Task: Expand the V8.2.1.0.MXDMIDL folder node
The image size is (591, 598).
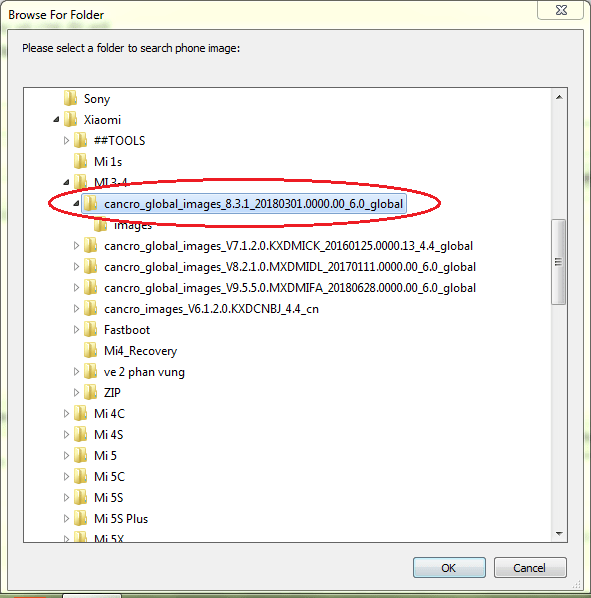Action: 76,267
